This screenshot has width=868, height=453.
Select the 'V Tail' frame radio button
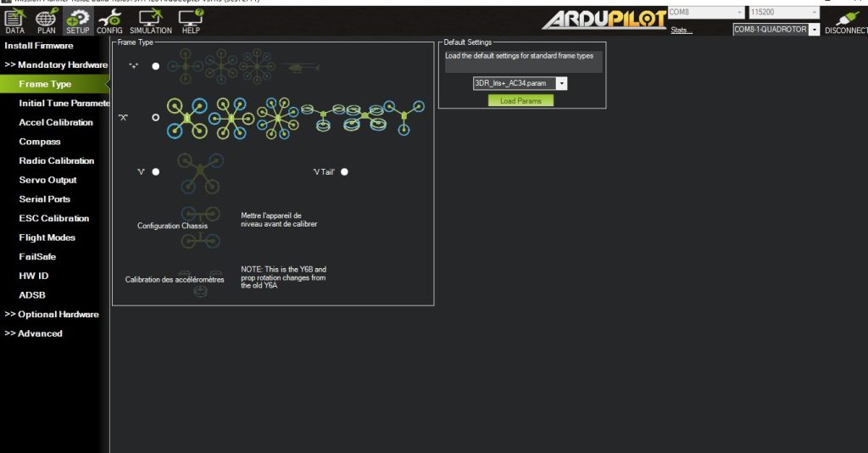tap(344, 171)
